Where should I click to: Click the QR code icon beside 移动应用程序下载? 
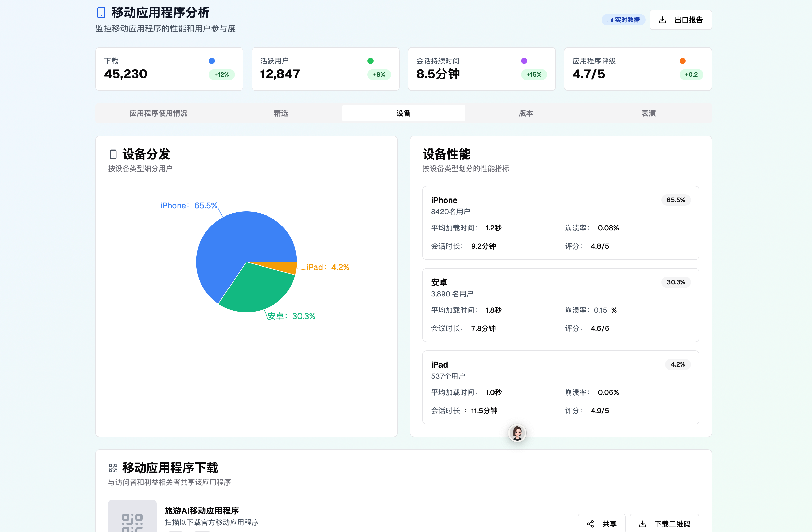113,468
